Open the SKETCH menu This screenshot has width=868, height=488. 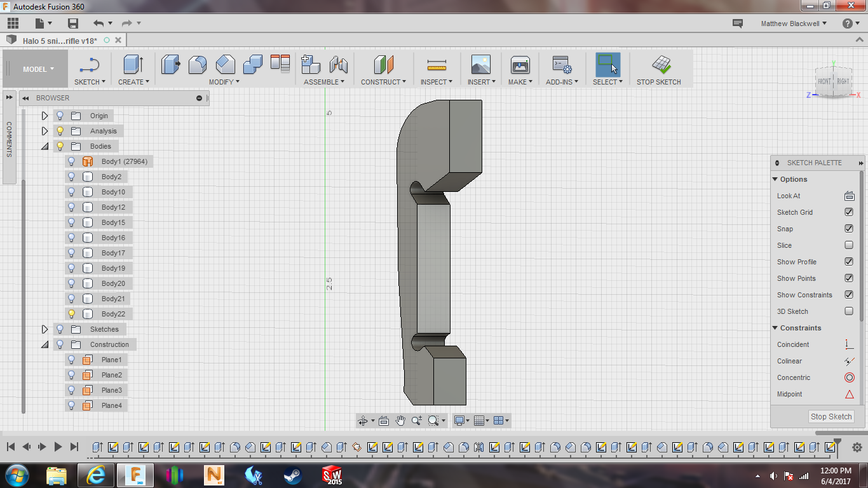tap(90, 82)
